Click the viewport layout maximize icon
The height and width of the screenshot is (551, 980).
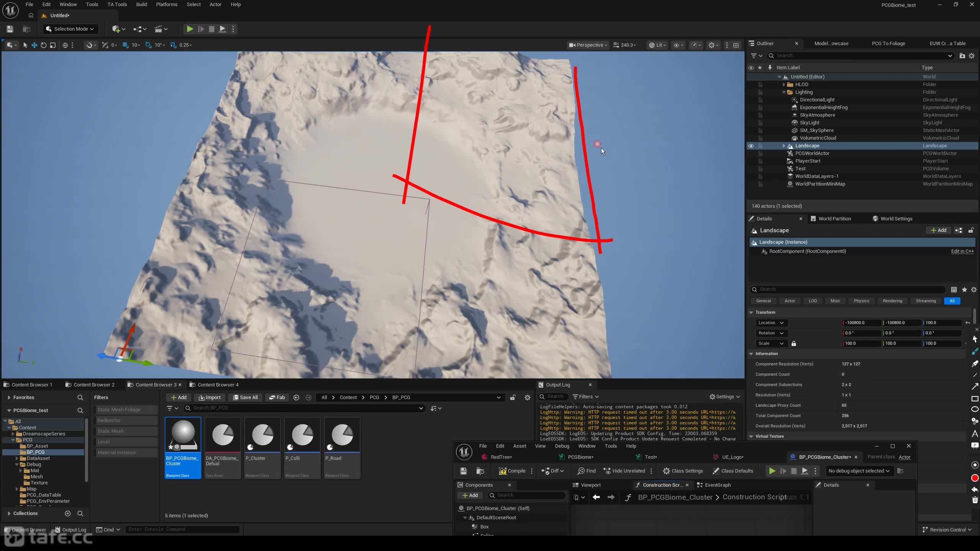click(736, 45)
